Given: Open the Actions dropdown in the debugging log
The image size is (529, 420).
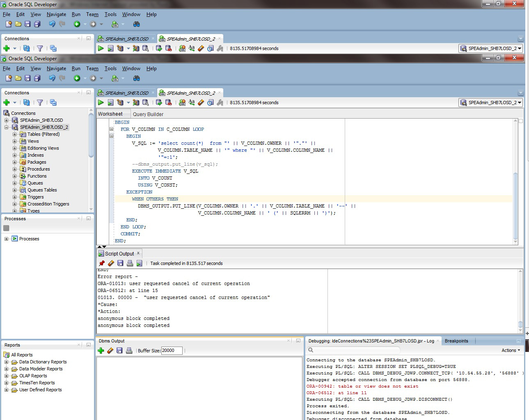Looking at the screenshot, I should coord(511,350).
